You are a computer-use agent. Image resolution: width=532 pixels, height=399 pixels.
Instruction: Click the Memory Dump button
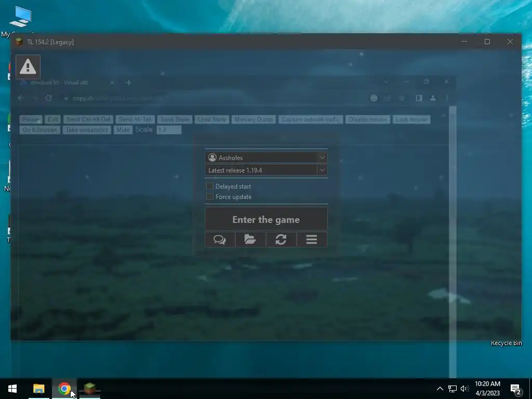[x=254, y=119]
